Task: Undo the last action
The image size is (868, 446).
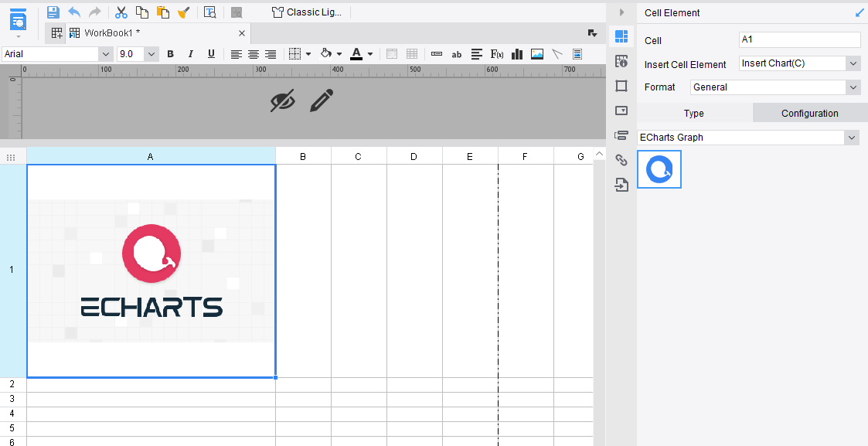Action: pos(74,12)
